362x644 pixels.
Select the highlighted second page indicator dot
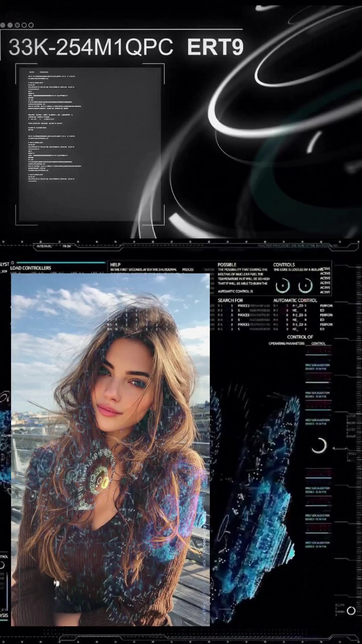click(10, 25)
